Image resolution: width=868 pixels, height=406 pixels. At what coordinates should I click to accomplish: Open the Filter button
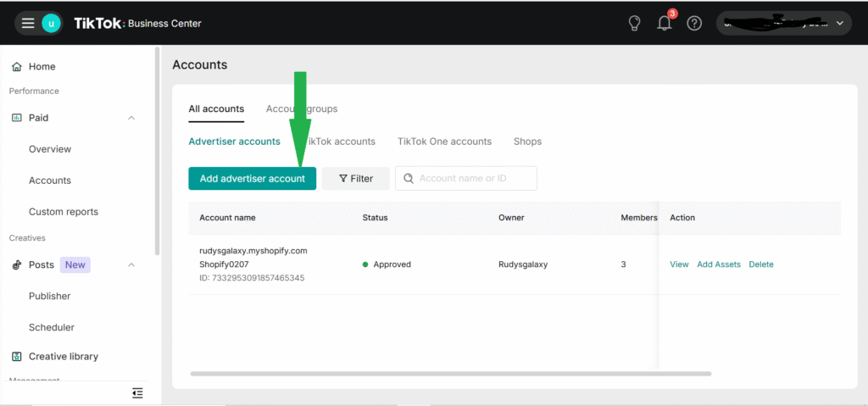click(355, 179)
